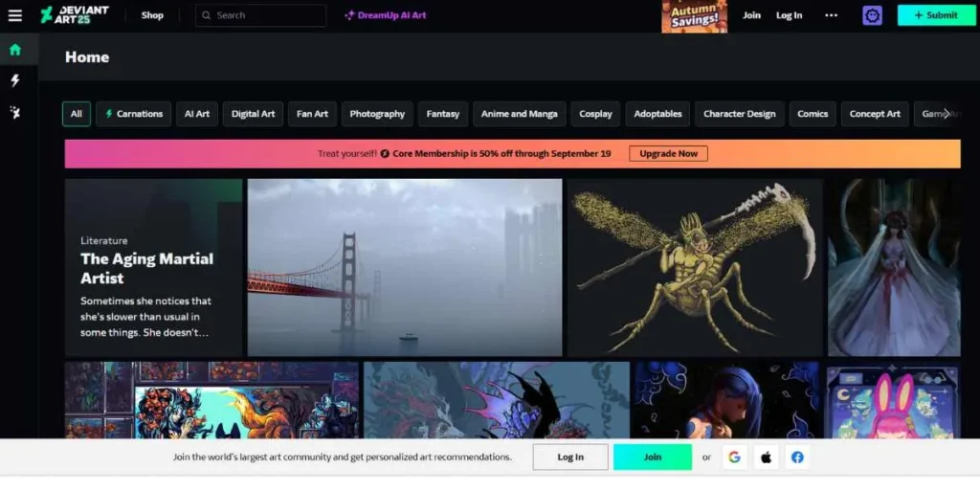The image size is (980, 490).
Task: Select the Home icon in sidebar
Action: coord(14,50)
